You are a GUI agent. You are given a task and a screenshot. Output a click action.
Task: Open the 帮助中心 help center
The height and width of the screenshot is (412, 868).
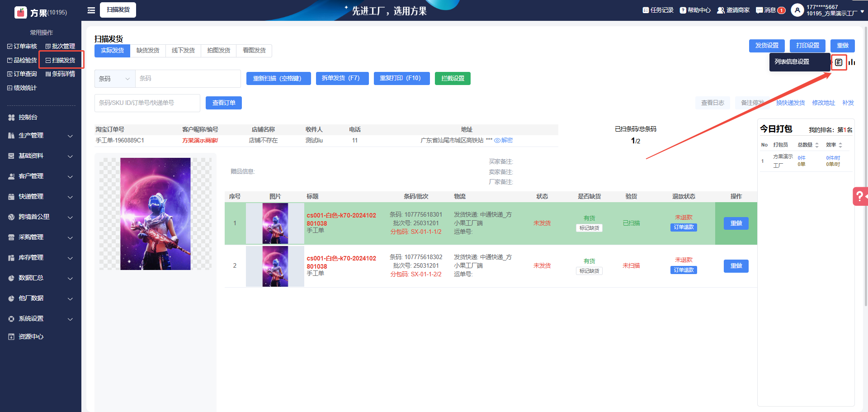point(695,10)
